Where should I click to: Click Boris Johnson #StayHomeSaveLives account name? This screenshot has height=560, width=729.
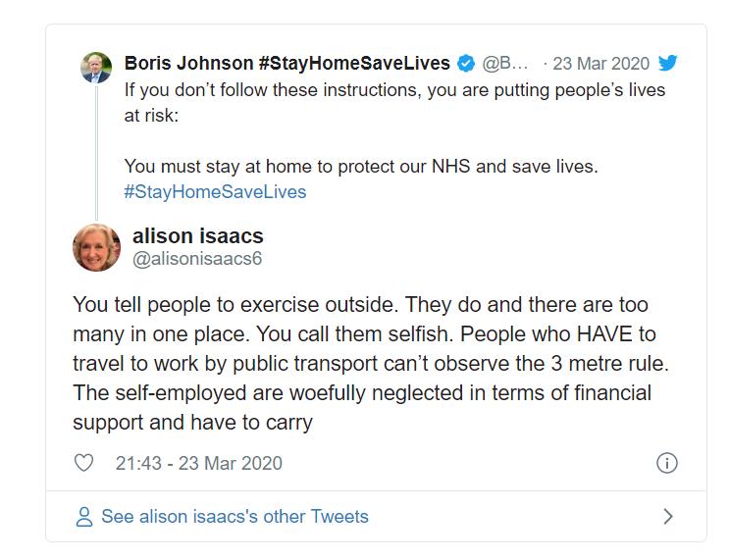click(287, 63)
